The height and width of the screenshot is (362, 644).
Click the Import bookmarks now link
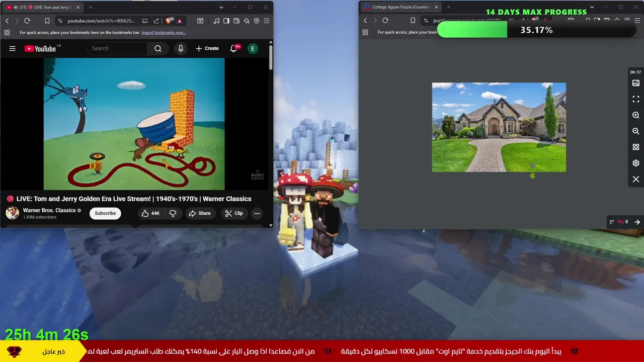click(164, 32)
